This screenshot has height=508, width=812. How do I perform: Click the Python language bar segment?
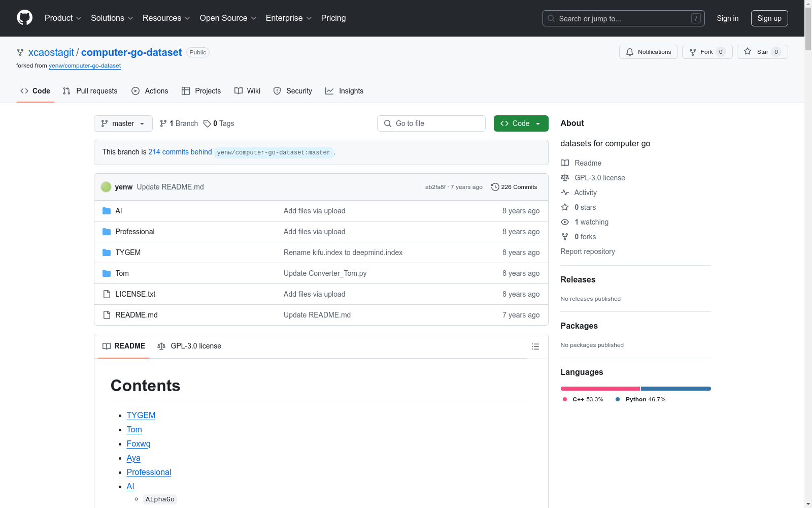[676, 389]
